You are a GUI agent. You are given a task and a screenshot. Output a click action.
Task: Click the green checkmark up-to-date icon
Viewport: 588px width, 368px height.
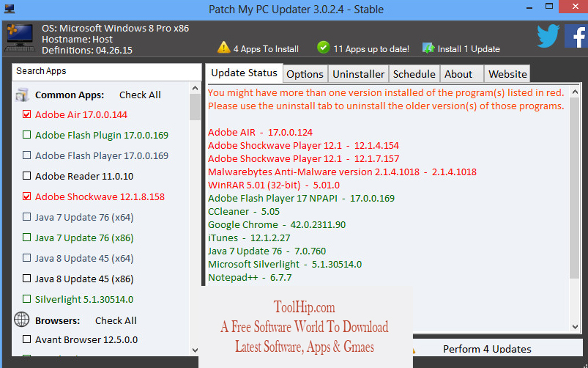(323, 48)
